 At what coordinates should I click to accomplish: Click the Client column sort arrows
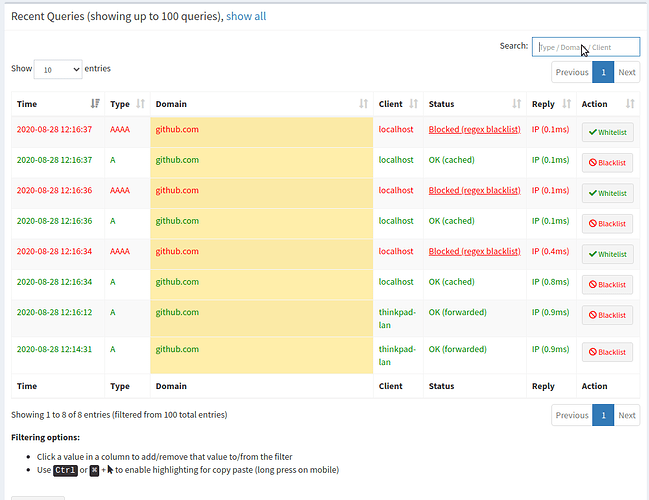412,104
